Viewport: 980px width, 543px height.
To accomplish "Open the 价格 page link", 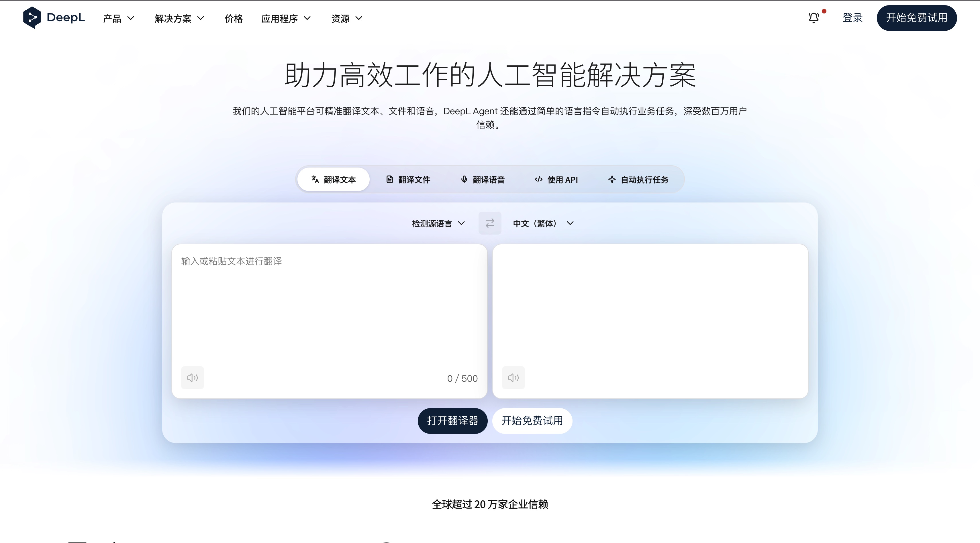I will 234,18.
